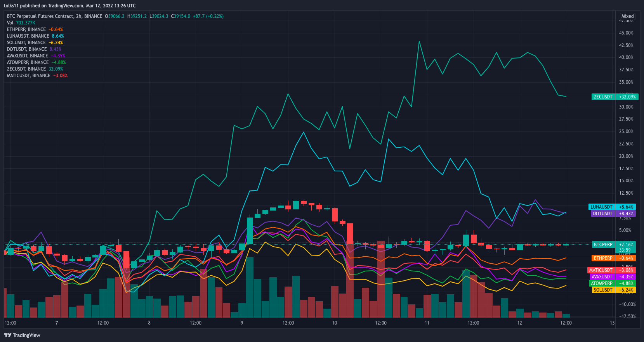This screenshot has width=644, height=342.
Task: Select BTC Perpetual Futures Contract legend title
Action: click(54, 16)
